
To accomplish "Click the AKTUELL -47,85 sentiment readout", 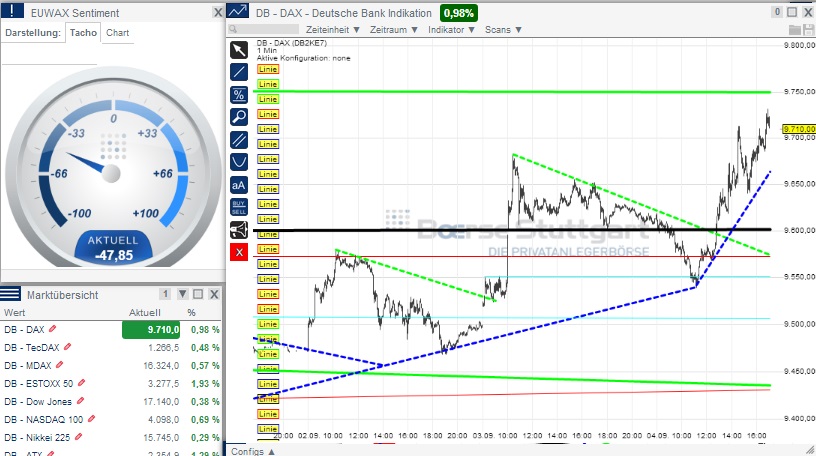I will (x=113, y=248).
